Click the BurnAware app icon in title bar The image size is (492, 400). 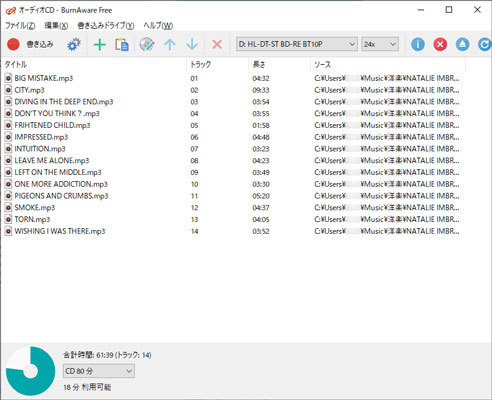(x=11, y=10)
